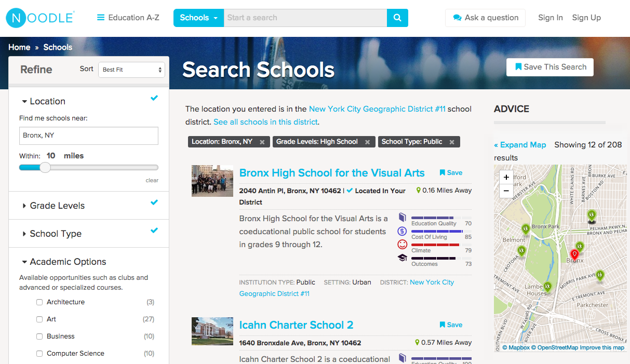Edit the Bronx, NY location field
630x364 pixels.
[89, 136]
